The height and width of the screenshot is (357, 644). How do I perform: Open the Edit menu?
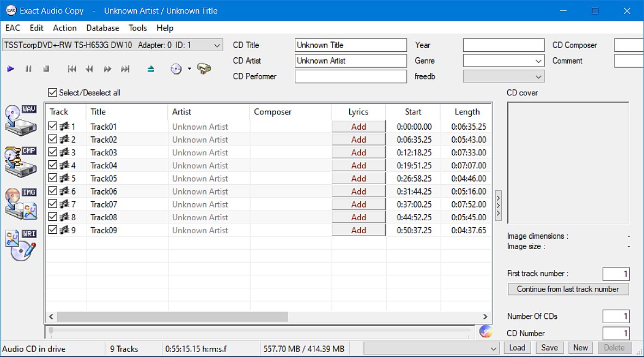37,28
